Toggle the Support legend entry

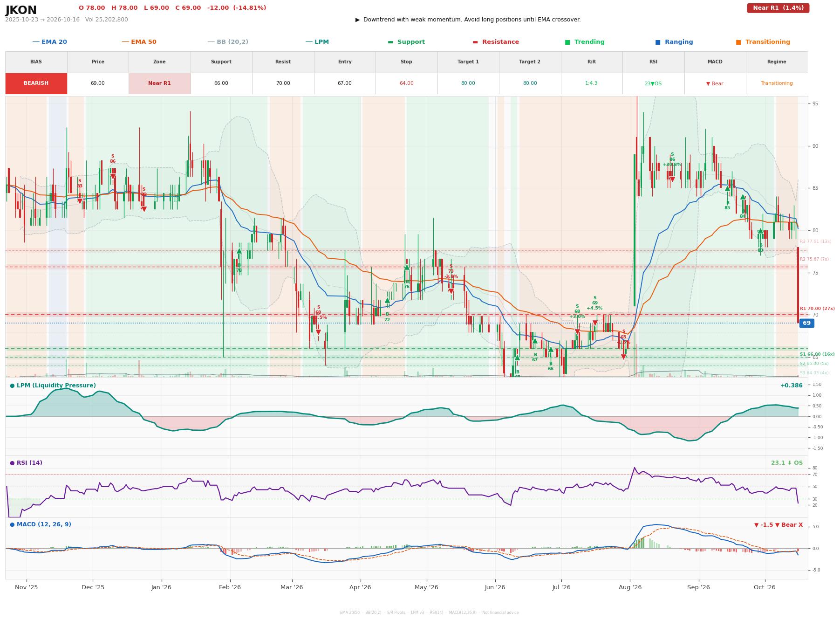click(x=406, y=42)
